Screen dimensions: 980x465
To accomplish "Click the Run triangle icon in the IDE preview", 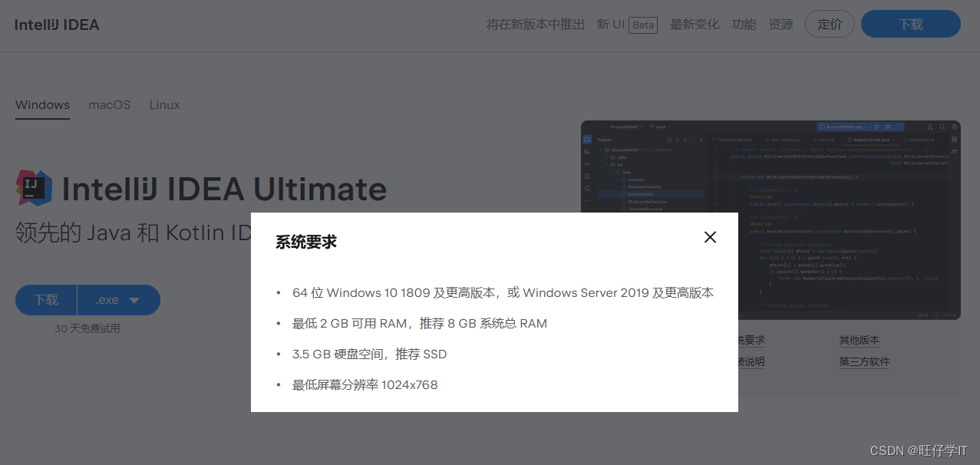I will [x=876, y=127].
